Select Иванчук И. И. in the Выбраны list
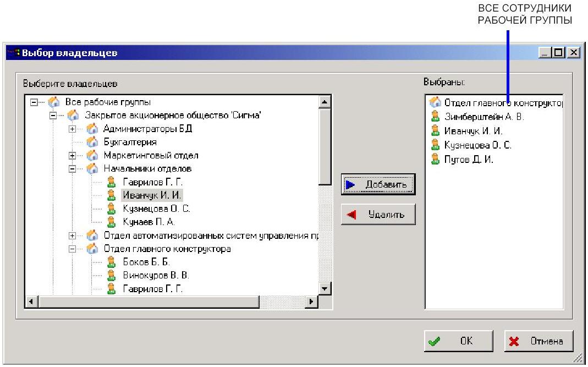 pyautogui.click(x=473, y=131)
